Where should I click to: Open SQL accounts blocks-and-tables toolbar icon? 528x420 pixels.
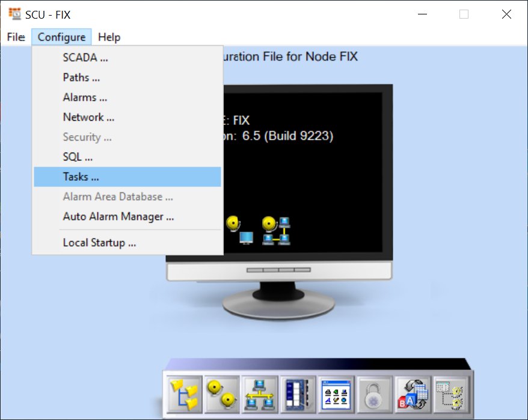[413, 394]
